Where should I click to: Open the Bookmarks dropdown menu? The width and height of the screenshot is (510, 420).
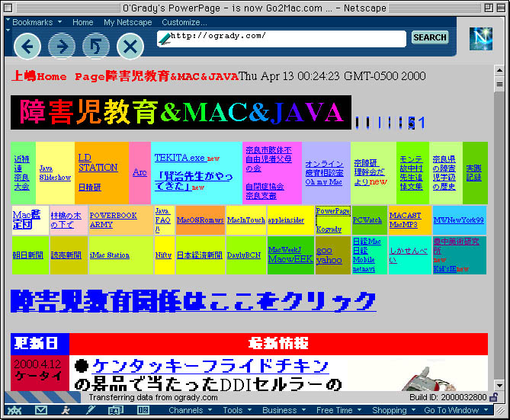[37, 22]
